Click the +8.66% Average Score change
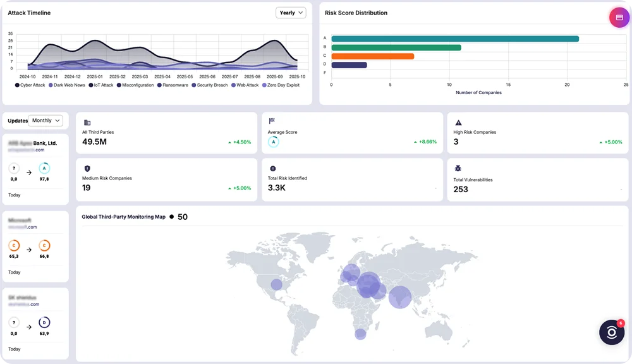This screenshot has width=632, height=364. [x=425, y=142]
